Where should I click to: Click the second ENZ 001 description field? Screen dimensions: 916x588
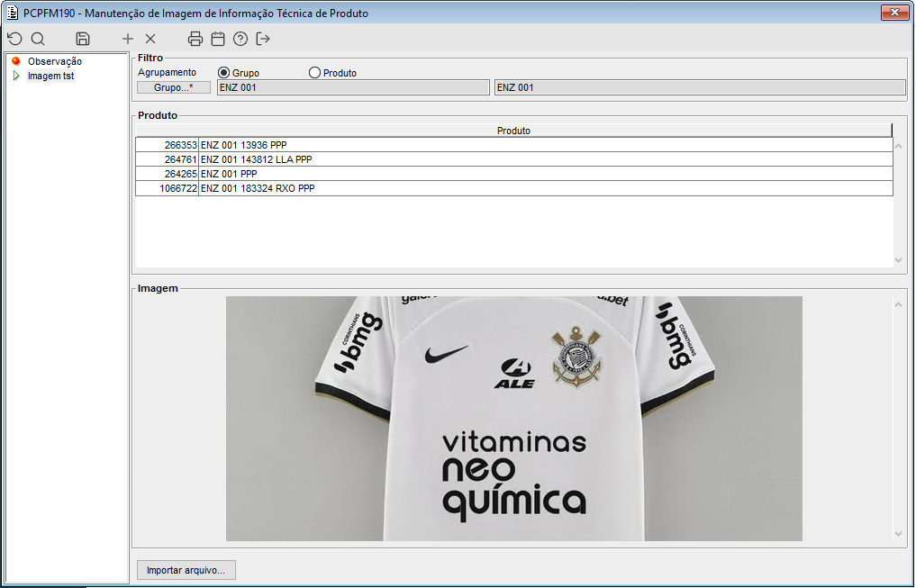[700, 87]
